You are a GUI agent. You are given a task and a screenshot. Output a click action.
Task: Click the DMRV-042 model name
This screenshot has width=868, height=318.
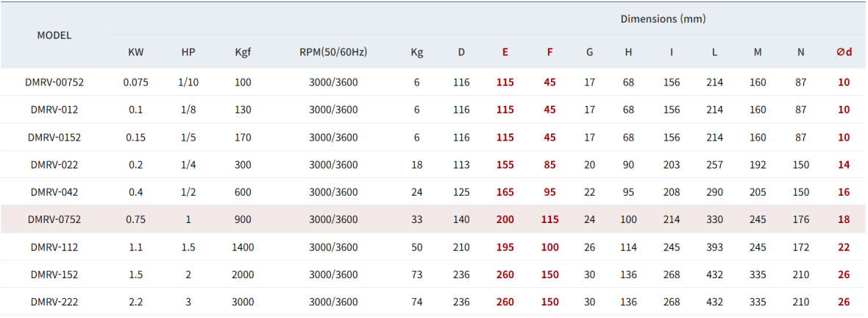coord(54,192)
